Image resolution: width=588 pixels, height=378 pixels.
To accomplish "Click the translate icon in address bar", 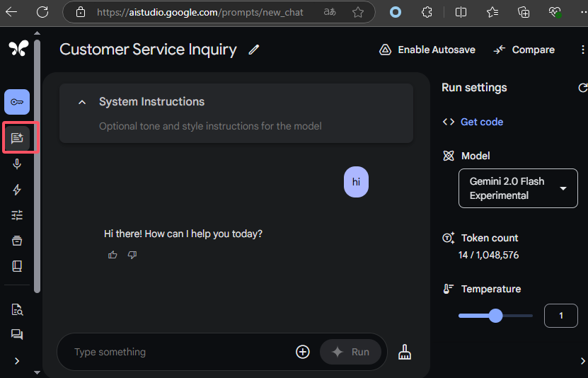I will [x=330, y=12].
